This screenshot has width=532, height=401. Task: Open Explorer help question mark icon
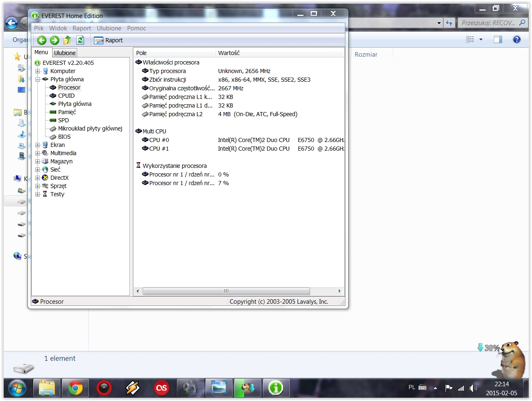tap(517, 39)
